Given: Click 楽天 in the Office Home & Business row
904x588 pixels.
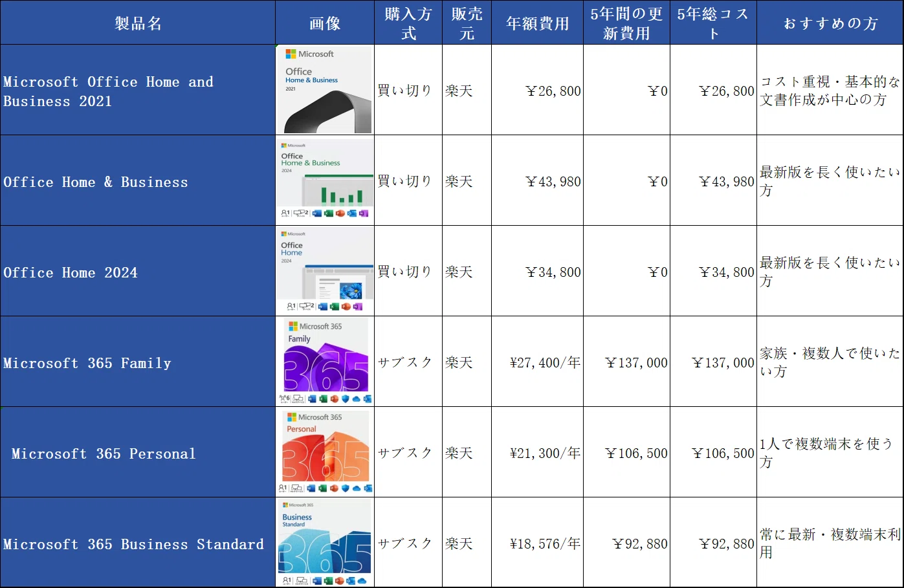Looking at the screenshot, I should 459,181.
